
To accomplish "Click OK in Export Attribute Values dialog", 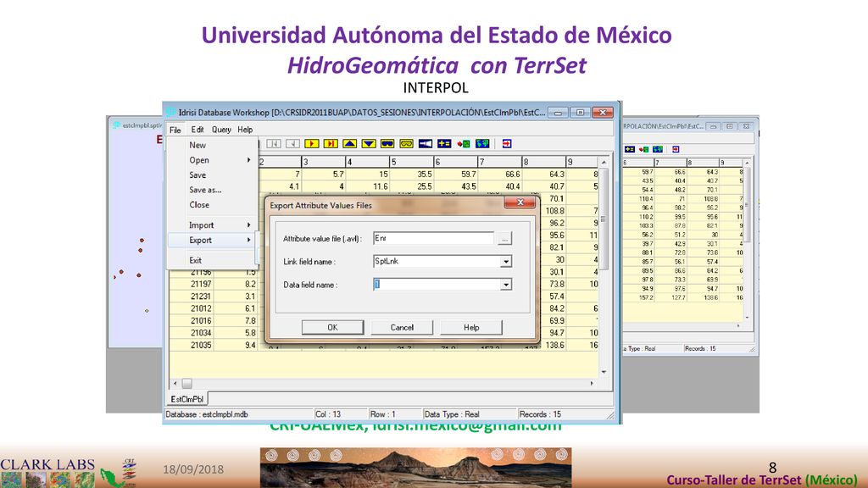I will (x=332, y=328).
